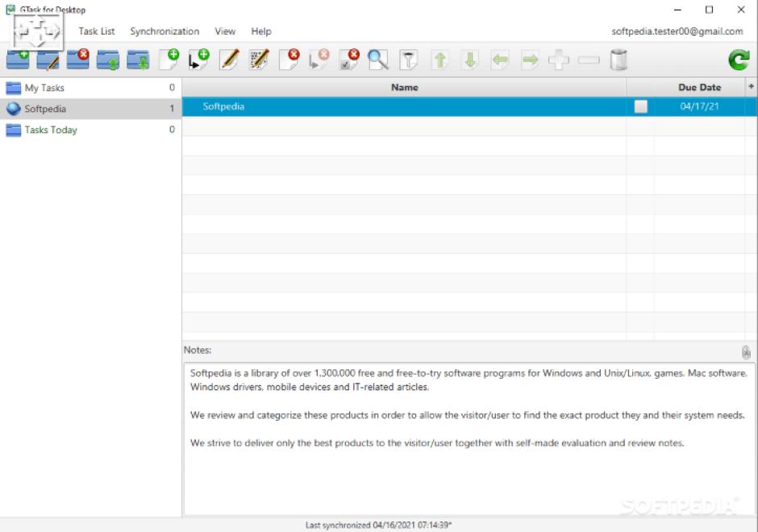The width and height of the screenshot is (758, 532).
Task: Move task list down with folder arrow icon
Action: coord(138,60)
